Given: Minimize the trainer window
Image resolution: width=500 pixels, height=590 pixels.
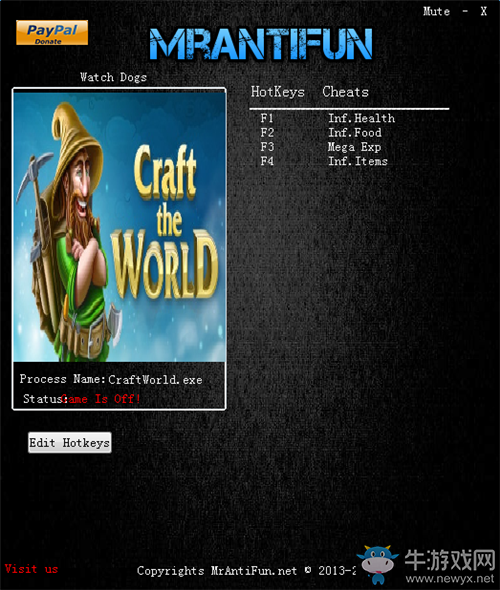Looking at the screenshot, I should pyautogui.click(x=465, y=11).
